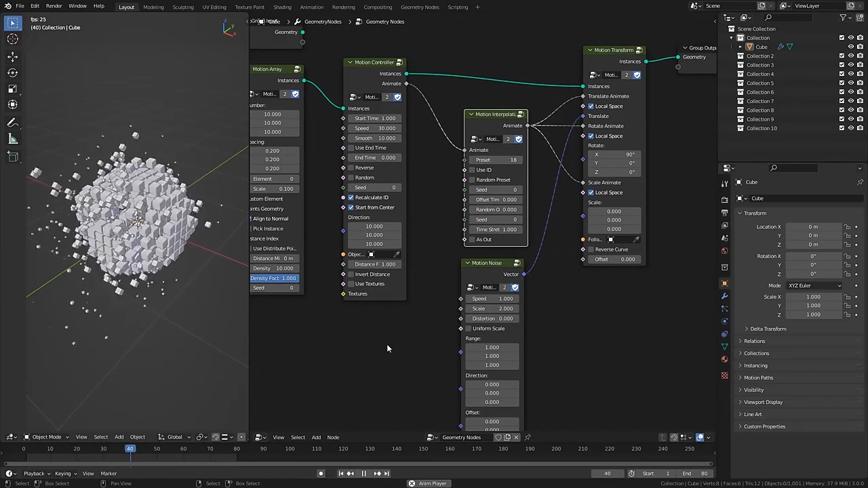The image size is (868, 488).
Task: Switch to Scripting workspace tab
Action: pos(458,7)
